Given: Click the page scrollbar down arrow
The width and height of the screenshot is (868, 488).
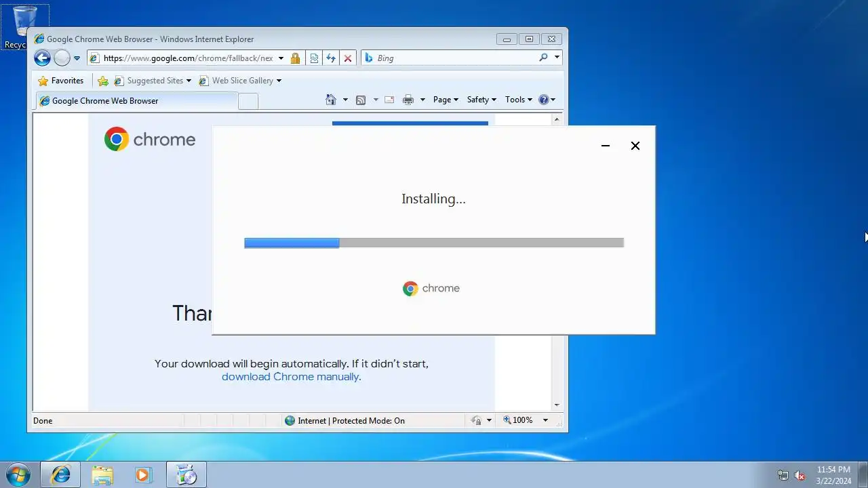Looking at the screenshot, I should [x=557, y=405].
